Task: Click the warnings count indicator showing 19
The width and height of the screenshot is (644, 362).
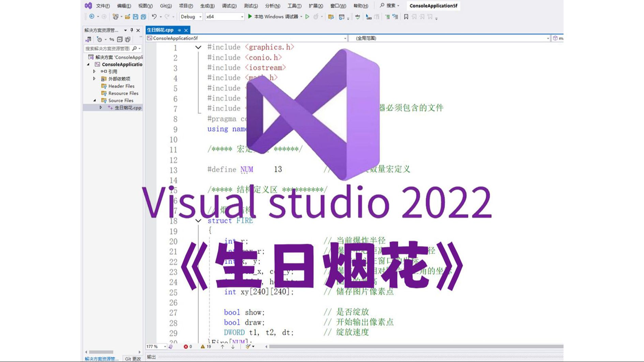Action: pyautogui.click(x=206, y=347)
